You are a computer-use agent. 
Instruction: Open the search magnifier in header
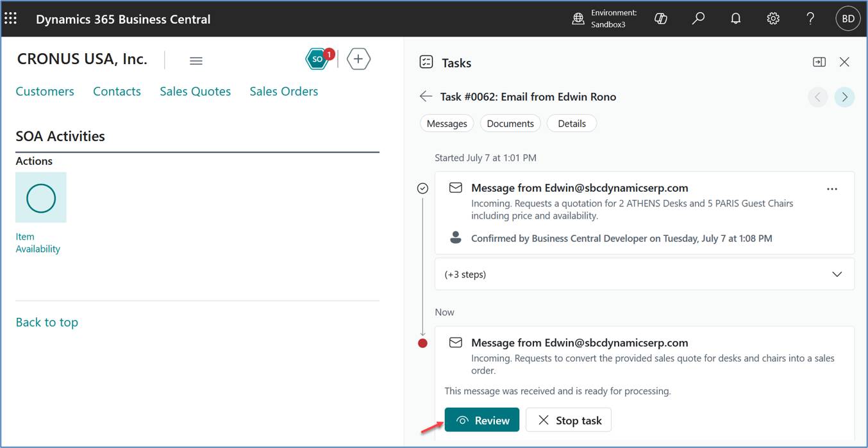coord(698,19)
